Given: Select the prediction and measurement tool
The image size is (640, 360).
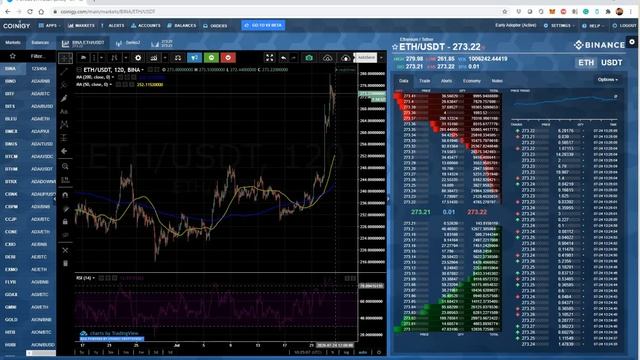Looking at the screenshot, I should 64,138.
